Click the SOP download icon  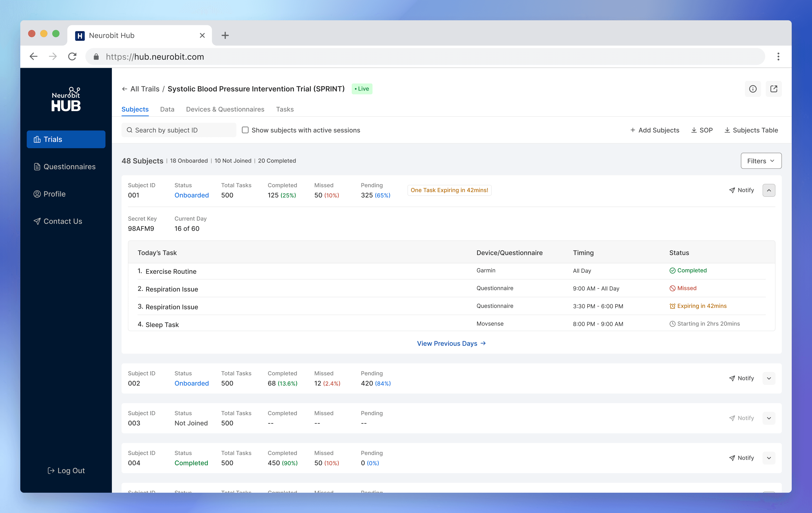[x=694, y=130]
